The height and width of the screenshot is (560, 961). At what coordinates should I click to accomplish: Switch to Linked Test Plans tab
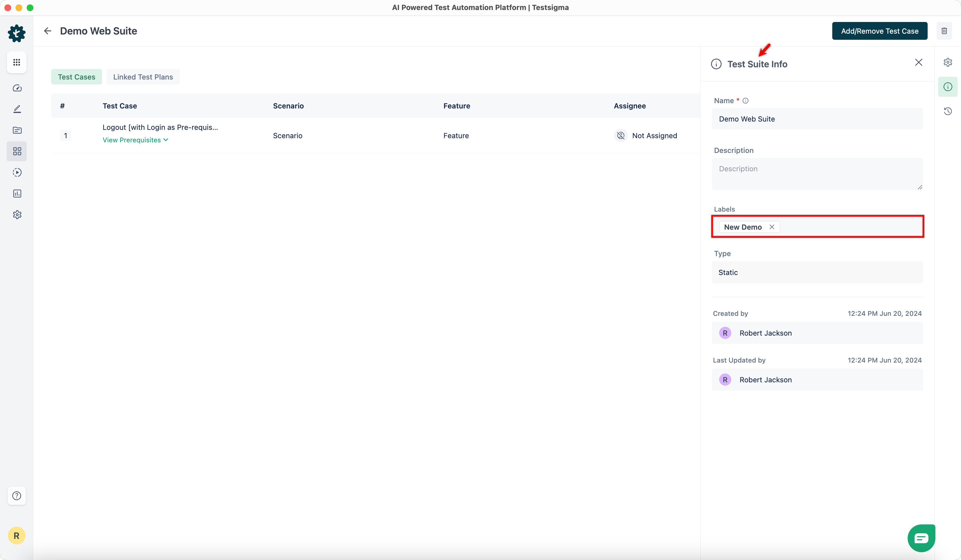[x=143, y=77]
